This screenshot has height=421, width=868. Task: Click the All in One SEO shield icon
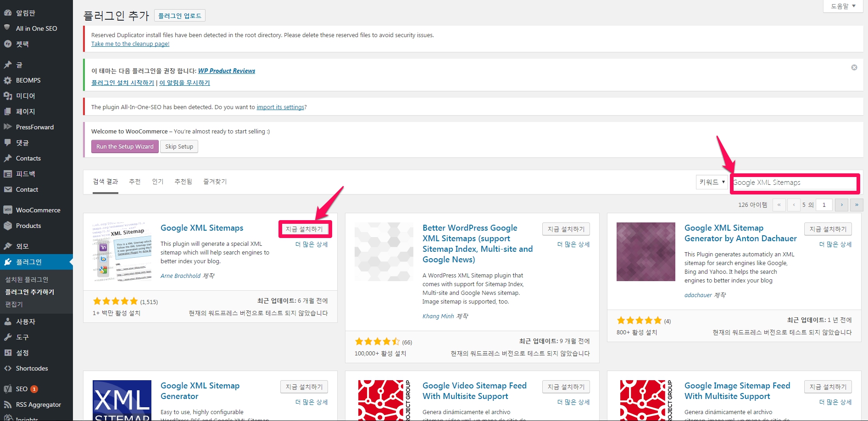point(7,28)
